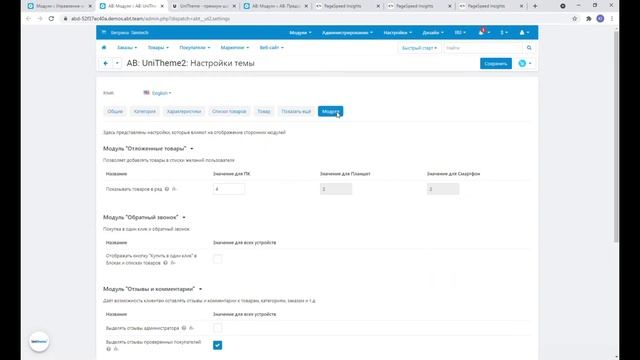Click the tablet value field showing 2
The width and height of the screenshot is (640, 360).
point(336,189)
